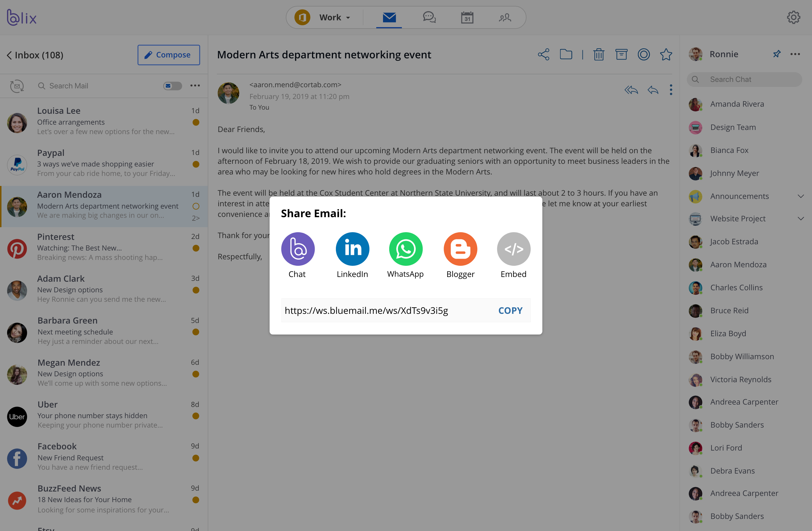Click the share email icon in toolbar

pyautogui.click(x=544, y=55)
